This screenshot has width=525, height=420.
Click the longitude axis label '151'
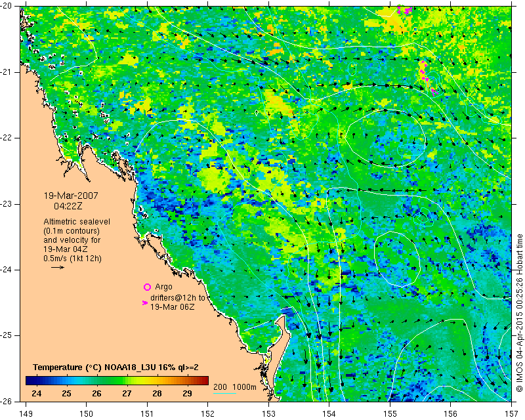pyautogui.click(x=147, y=414)
